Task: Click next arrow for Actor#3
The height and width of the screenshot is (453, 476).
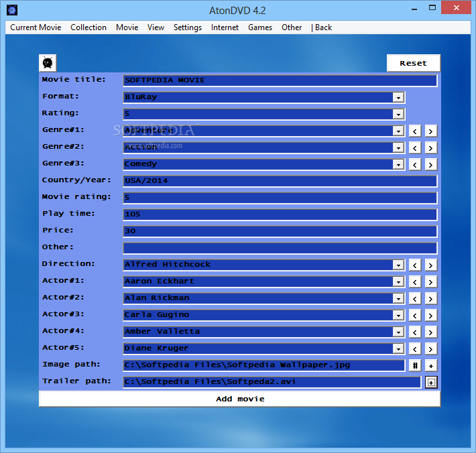Action: [x=430, y=316]
